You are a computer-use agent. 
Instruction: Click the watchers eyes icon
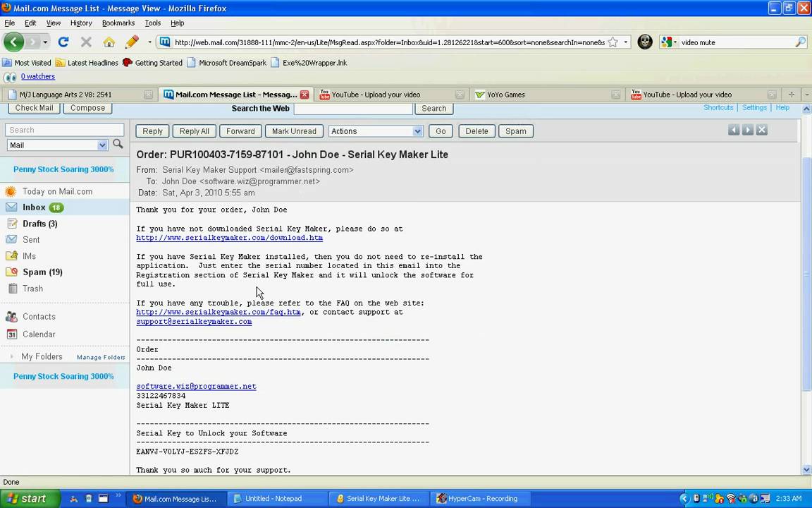pyautogui.click(x=10, y=77)
